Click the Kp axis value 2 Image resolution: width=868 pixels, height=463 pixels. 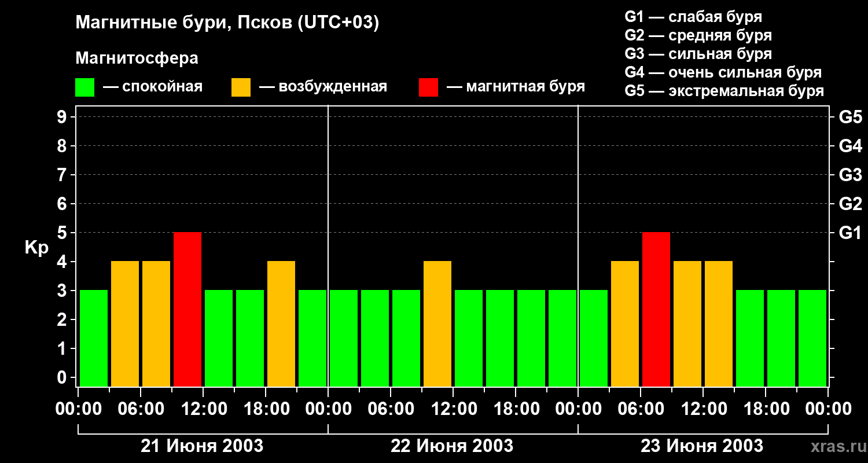tap(63, 319)
